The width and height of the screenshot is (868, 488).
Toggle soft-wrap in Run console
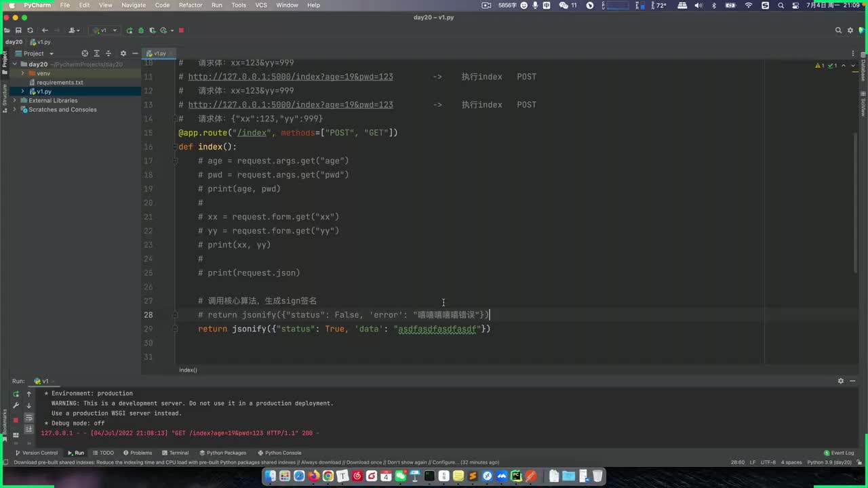[28, 418]
